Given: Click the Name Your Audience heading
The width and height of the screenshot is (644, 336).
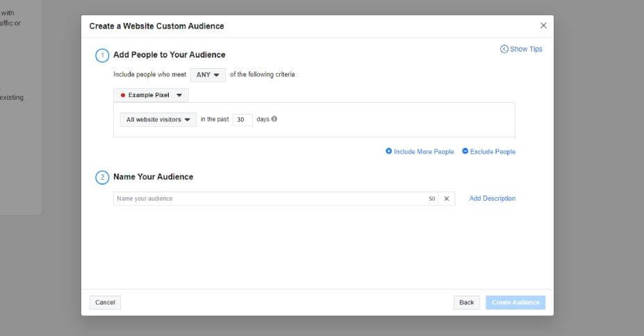Looking at the screenshot, I should pyautogui.click(x=153, y=177).
